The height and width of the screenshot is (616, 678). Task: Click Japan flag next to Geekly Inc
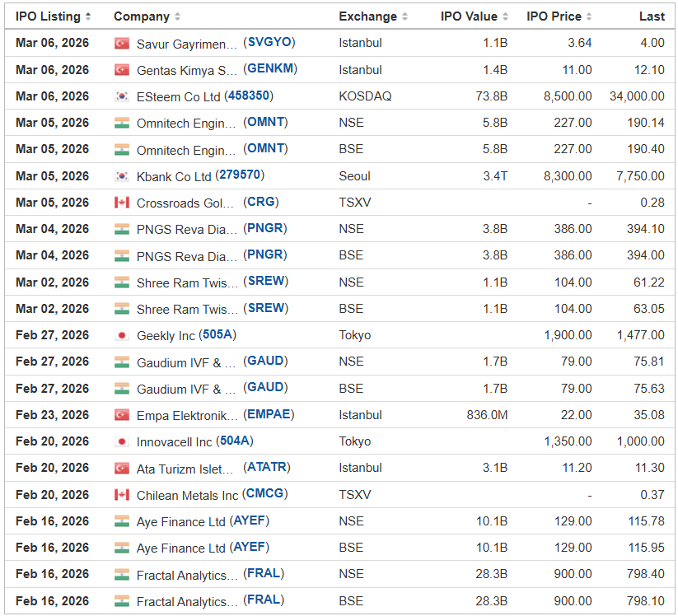(122, 335)
